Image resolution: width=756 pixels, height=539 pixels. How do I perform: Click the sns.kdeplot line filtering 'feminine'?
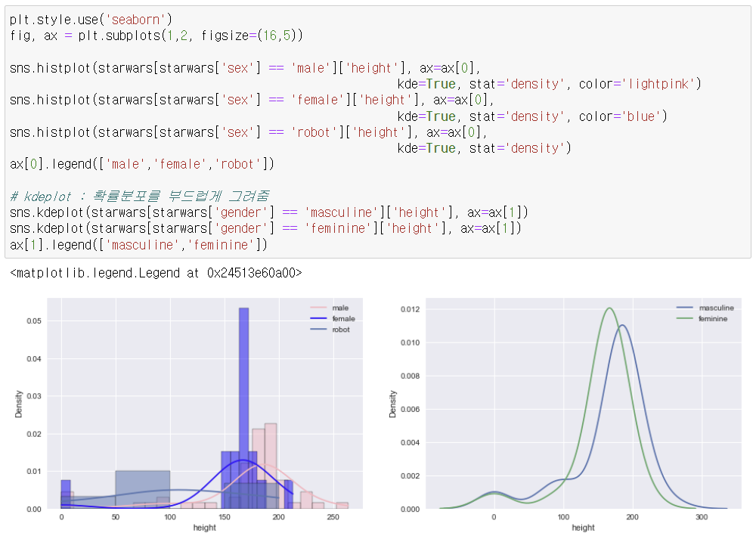pos(265,228)
